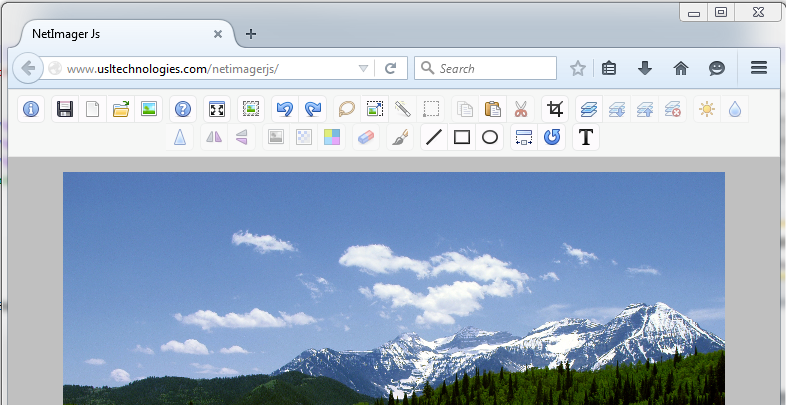Close the NetImager Js tab

(x=218, y=34)
